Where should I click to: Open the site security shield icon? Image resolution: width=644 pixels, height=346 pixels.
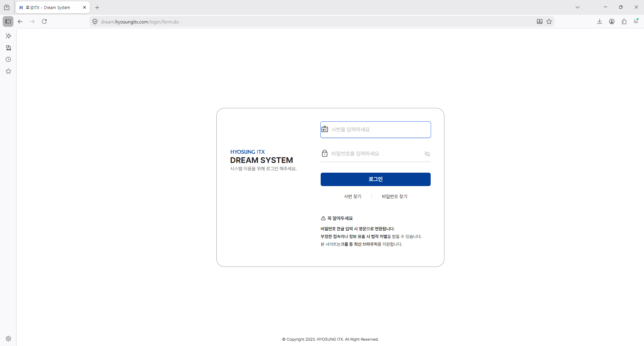[95, 22]
